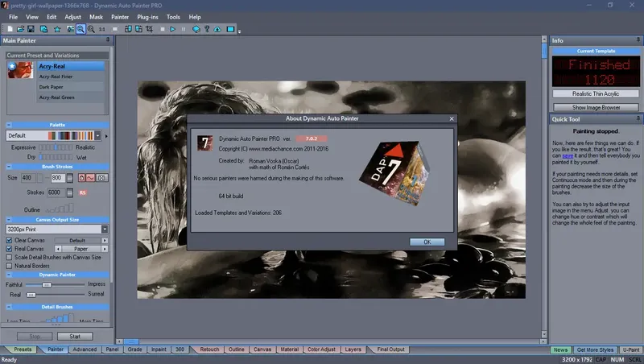Close the About Dynamic Auto Painter dialog

point(452,118)
